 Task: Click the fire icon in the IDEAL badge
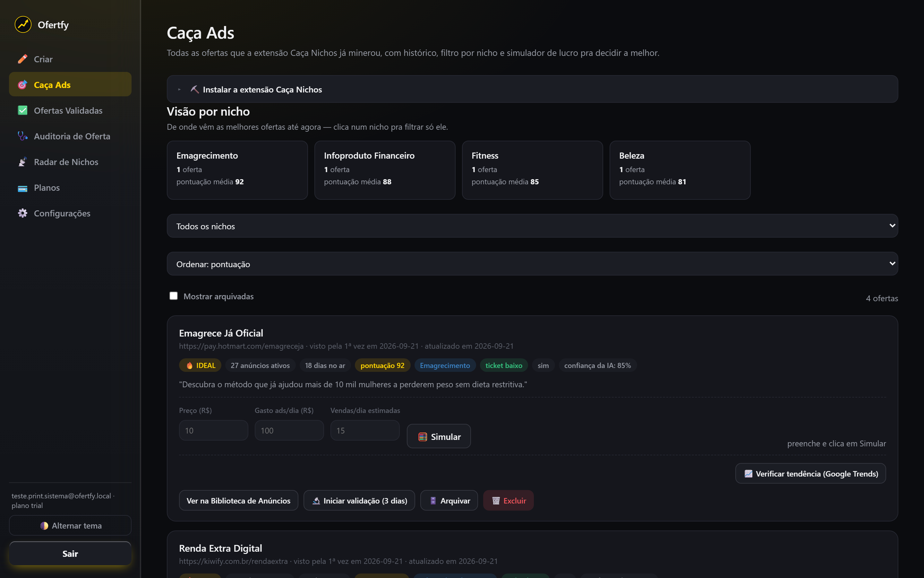(190, 365)
